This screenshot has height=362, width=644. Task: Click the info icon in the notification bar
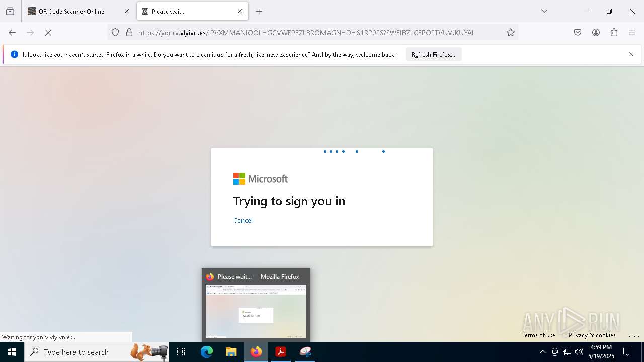click(14, 54)
